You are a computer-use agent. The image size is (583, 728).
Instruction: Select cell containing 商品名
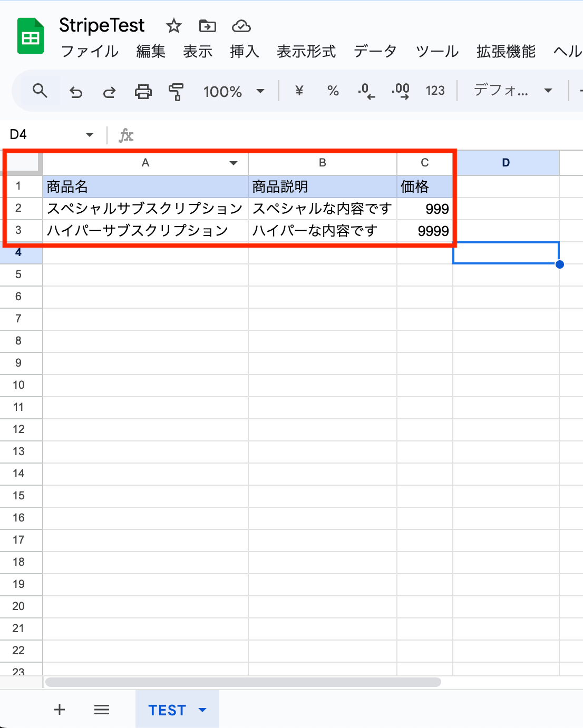145,186
